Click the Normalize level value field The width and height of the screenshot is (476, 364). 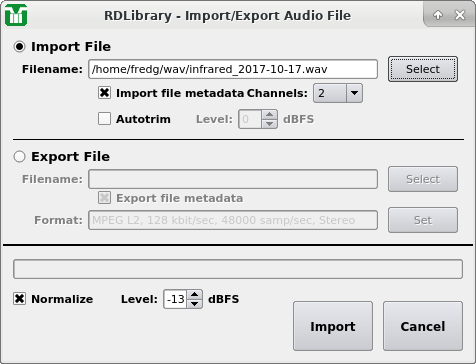pyautogui.click(x=176, y=299)
